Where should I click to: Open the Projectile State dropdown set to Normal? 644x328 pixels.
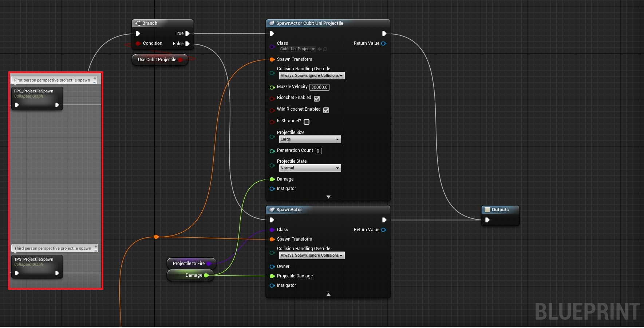tap(310, 168)
